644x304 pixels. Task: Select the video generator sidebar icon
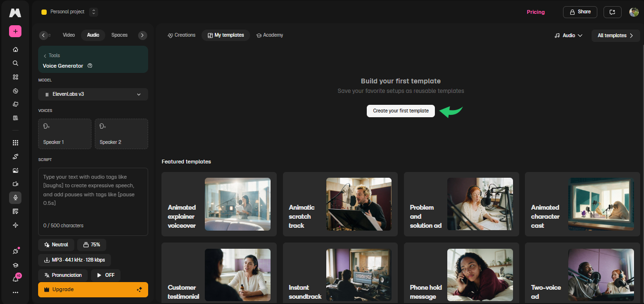click(15, 184)
